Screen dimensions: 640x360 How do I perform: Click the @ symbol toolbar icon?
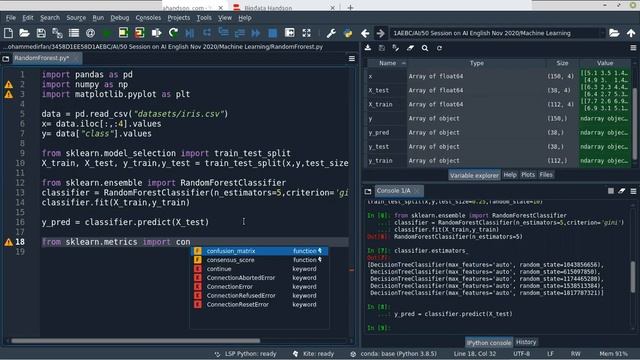point(91,33)
